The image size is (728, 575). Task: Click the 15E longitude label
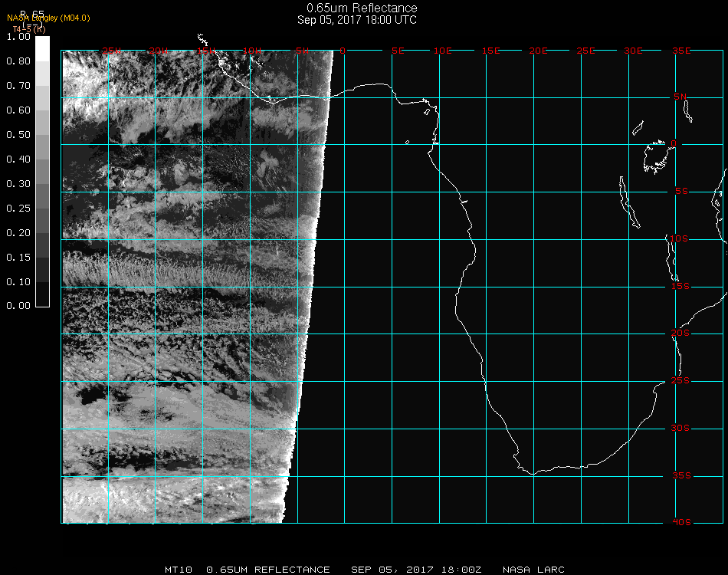tap(490, 51)
